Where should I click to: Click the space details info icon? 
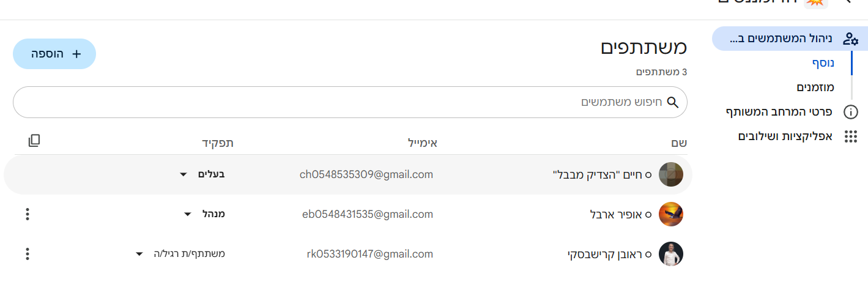[850, 112]
